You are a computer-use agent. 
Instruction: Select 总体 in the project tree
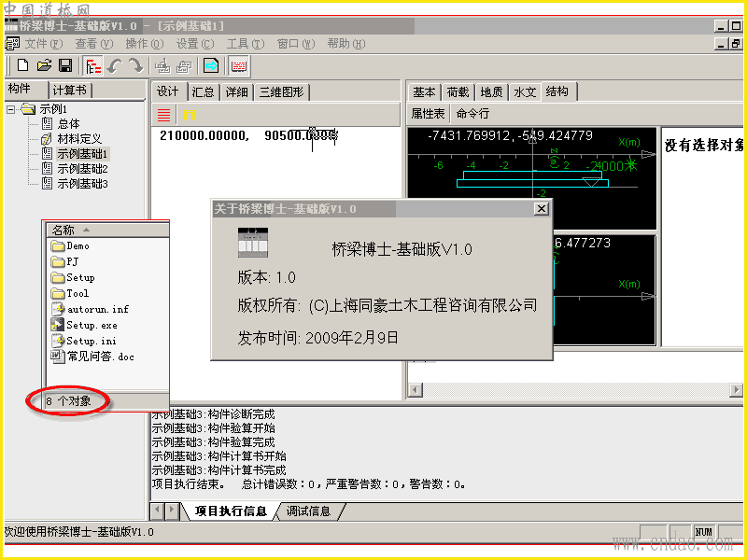68,124
